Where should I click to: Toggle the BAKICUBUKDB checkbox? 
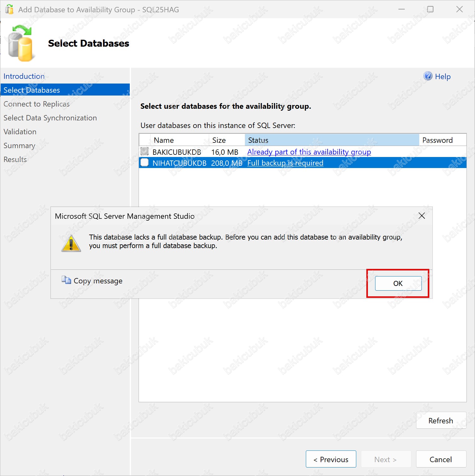pyautogui.click(x=145, y=152)
